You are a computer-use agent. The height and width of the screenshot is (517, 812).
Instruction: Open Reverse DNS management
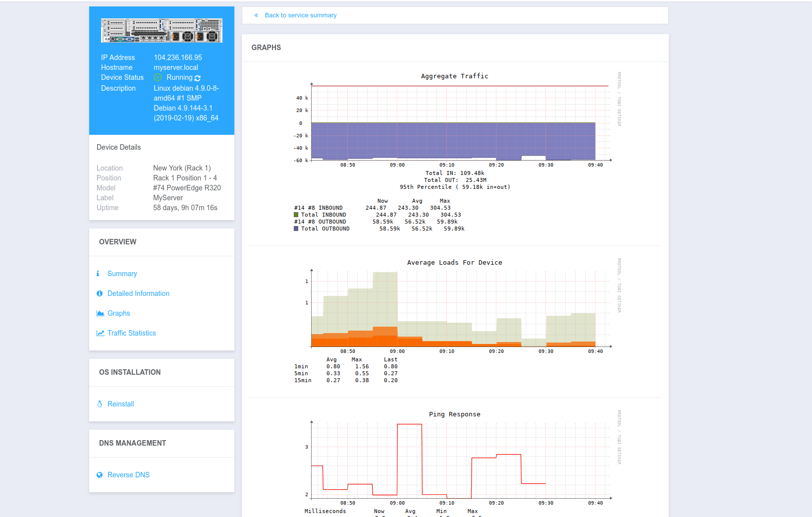point(128,475)
